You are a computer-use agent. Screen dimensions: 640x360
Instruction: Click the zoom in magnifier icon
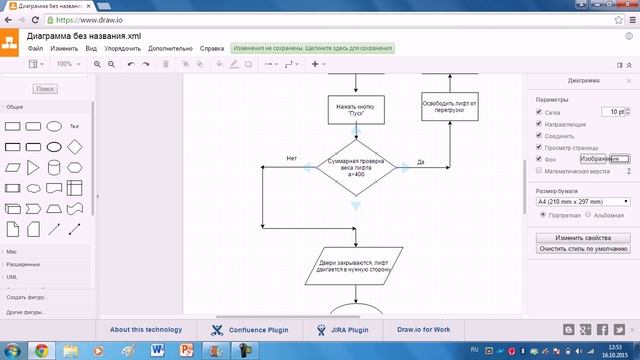tap(97, 64)
